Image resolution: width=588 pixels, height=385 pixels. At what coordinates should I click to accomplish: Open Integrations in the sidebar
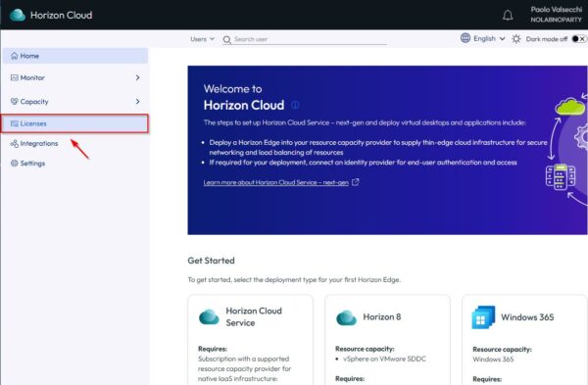click(75, 144)
